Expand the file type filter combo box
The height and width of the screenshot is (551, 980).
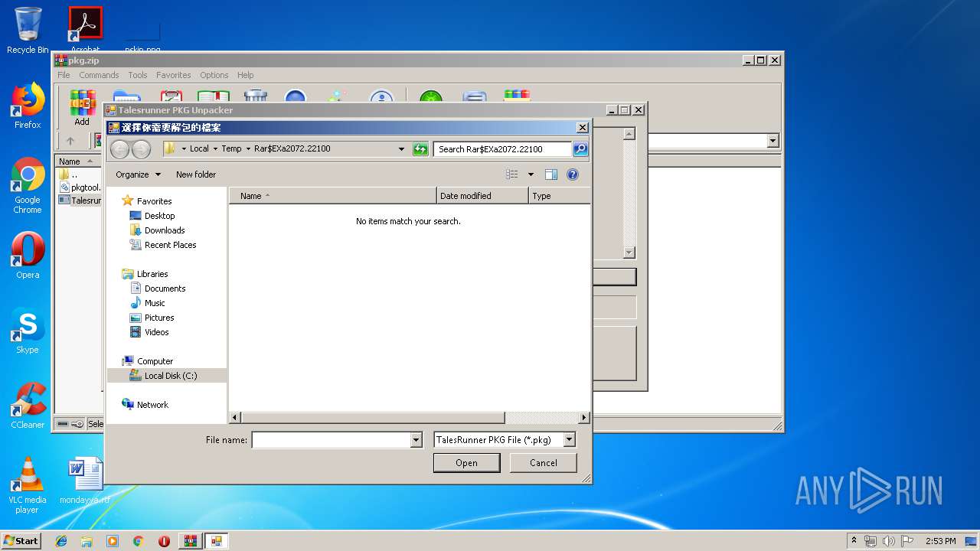(x=569, y=440)
